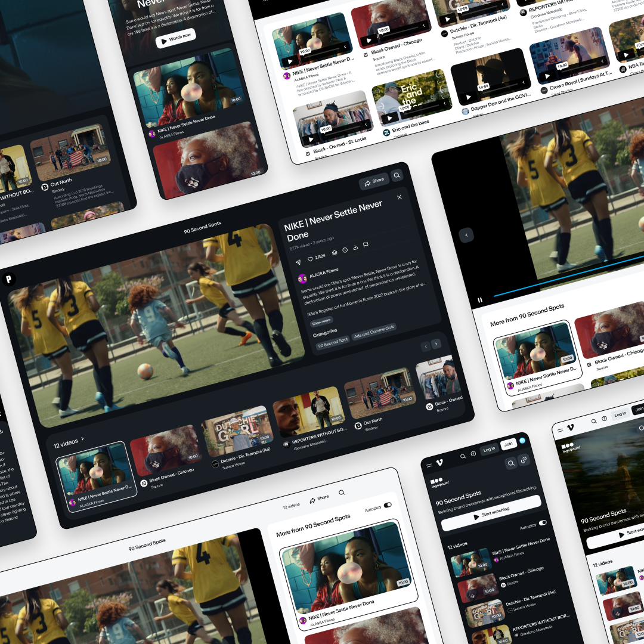Play NIKE Never Settle Never D... in top grid
Screen dimensions: 644x644
coord(290,62)
